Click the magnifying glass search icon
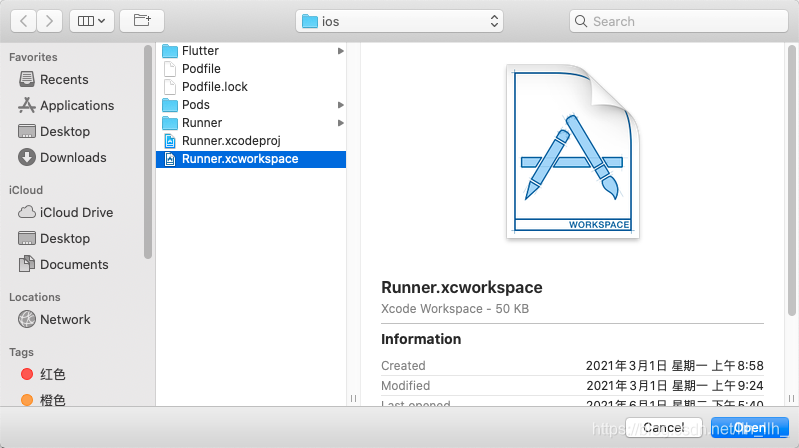The width and height of the screenshot is (799, 448). (x=581, y=21)
